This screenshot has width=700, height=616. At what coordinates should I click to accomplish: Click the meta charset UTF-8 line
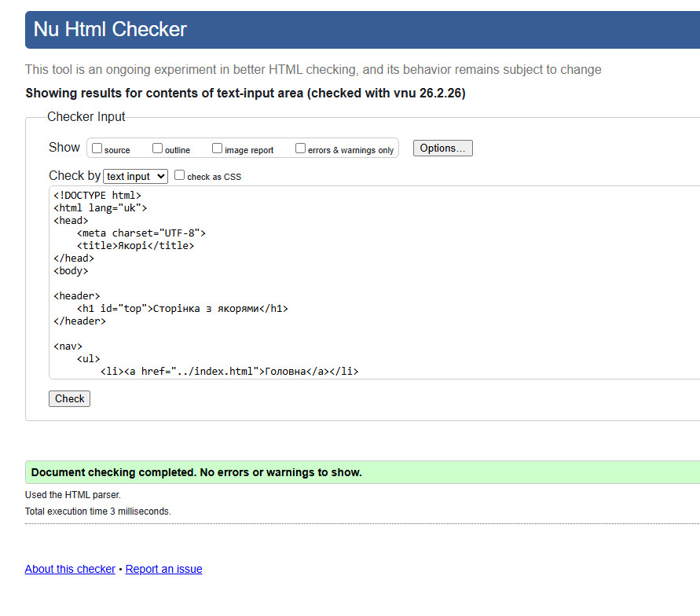[x=141, y=233]
